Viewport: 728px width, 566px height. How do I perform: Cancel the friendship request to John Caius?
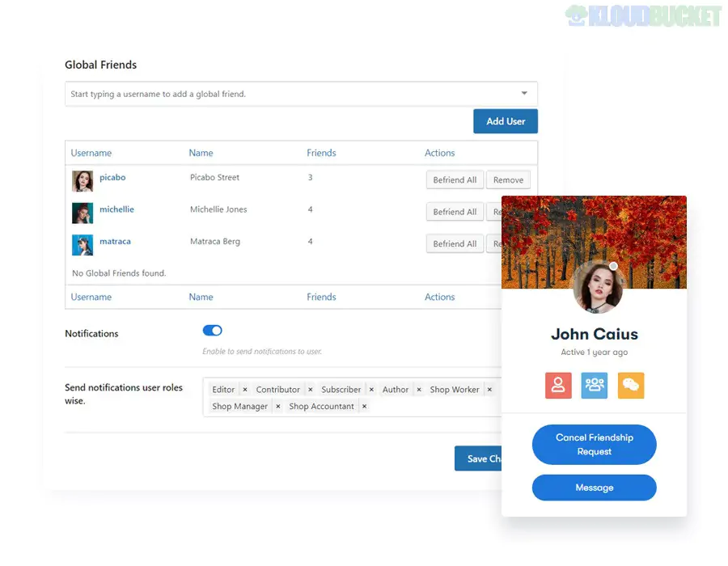[x=594, y=444]
